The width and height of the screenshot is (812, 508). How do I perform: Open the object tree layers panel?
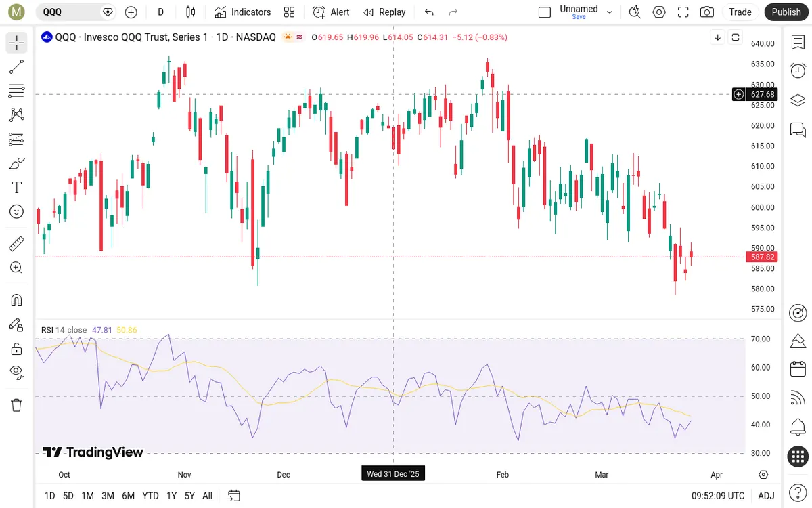798,100
